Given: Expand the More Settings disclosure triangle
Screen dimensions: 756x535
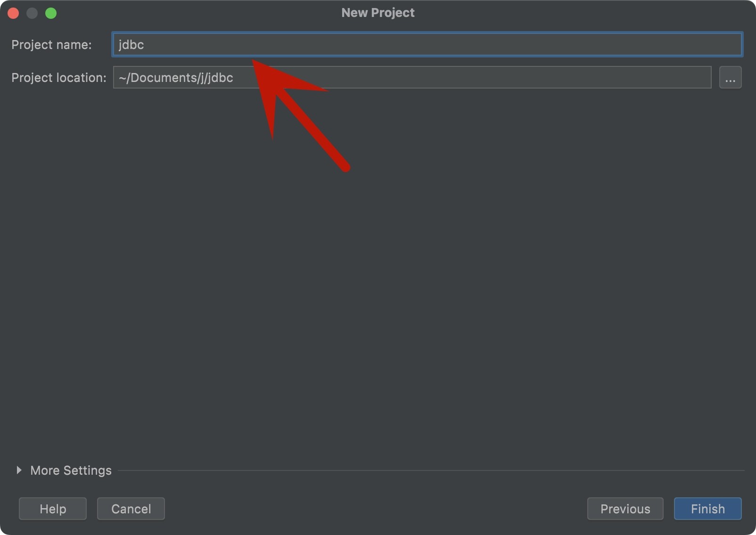Looking at the screenshot, I should tap(19, 470).
